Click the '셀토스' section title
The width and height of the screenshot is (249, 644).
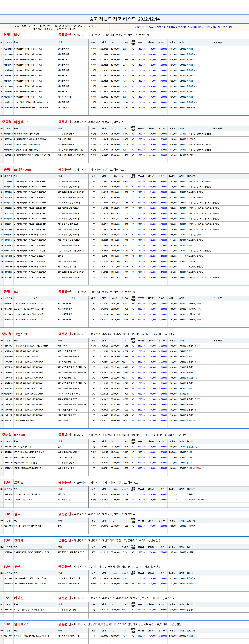point(19,514)
